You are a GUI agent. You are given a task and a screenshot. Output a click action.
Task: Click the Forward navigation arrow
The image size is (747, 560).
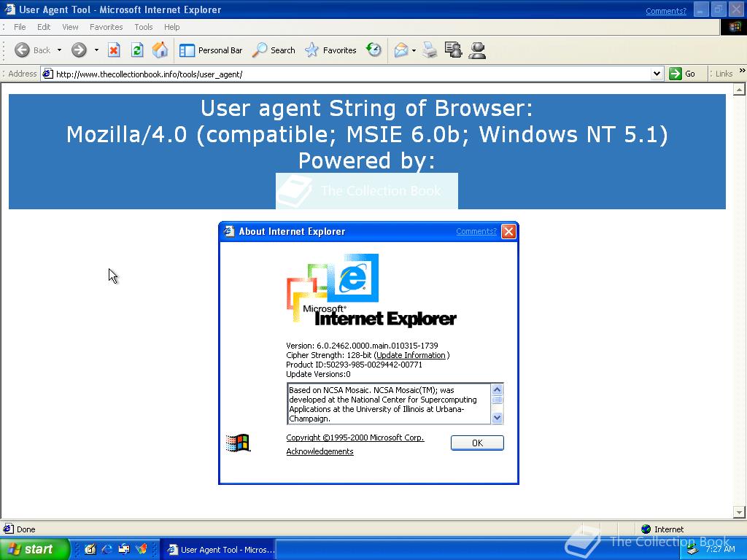(79, 50)
